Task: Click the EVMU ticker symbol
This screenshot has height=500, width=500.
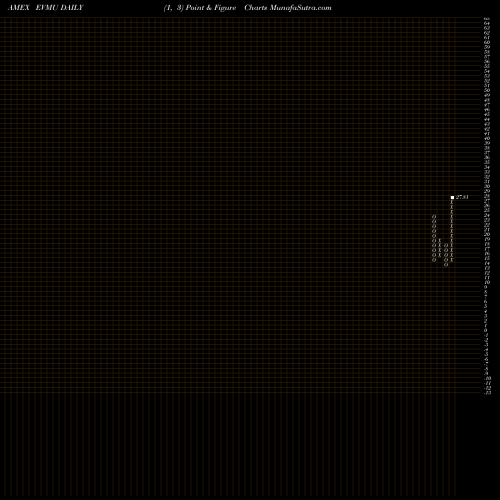Action: pos(47,8)
